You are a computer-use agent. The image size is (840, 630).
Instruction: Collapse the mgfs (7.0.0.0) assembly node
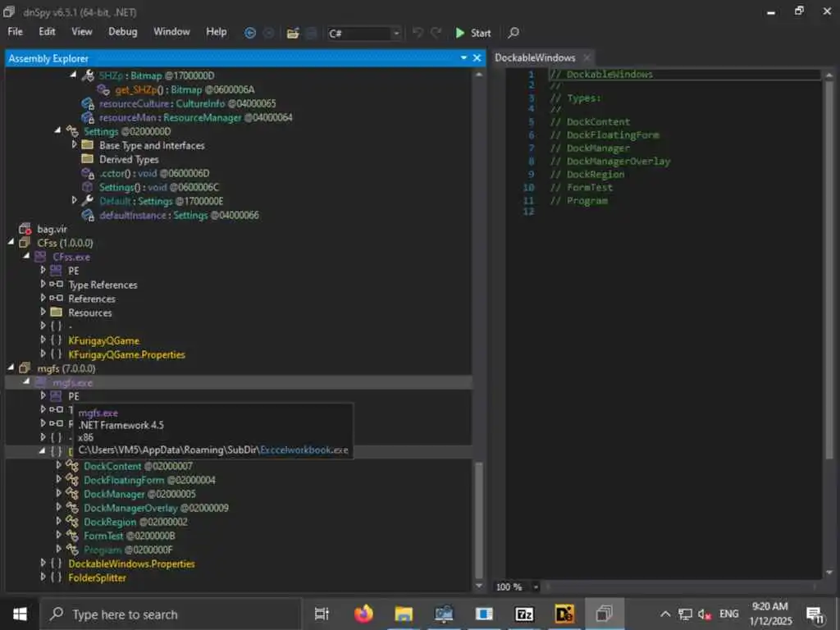[11, 367]
